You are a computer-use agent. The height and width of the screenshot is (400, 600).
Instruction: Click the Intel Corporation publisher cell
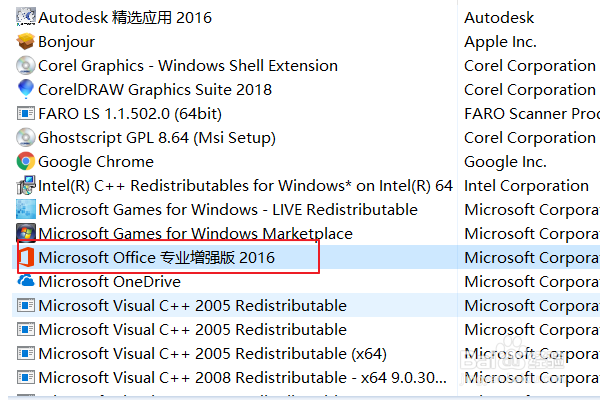pos(526,185)
